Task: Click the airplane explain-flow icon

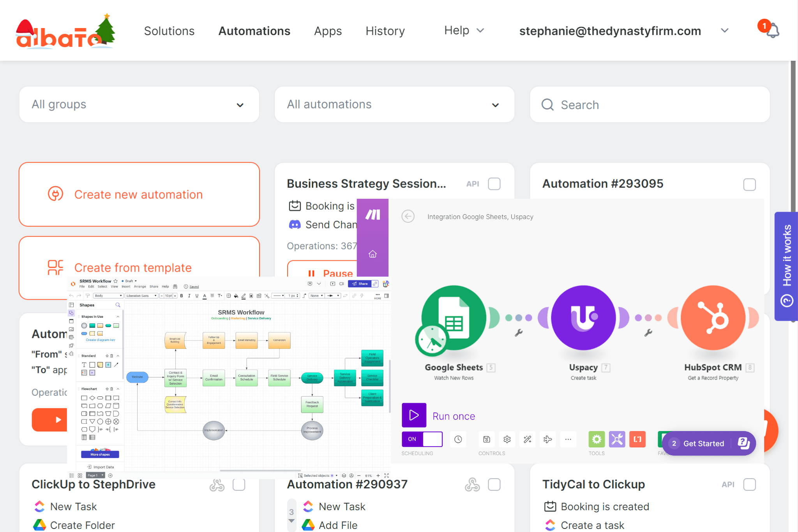Action: click(548, 439)
